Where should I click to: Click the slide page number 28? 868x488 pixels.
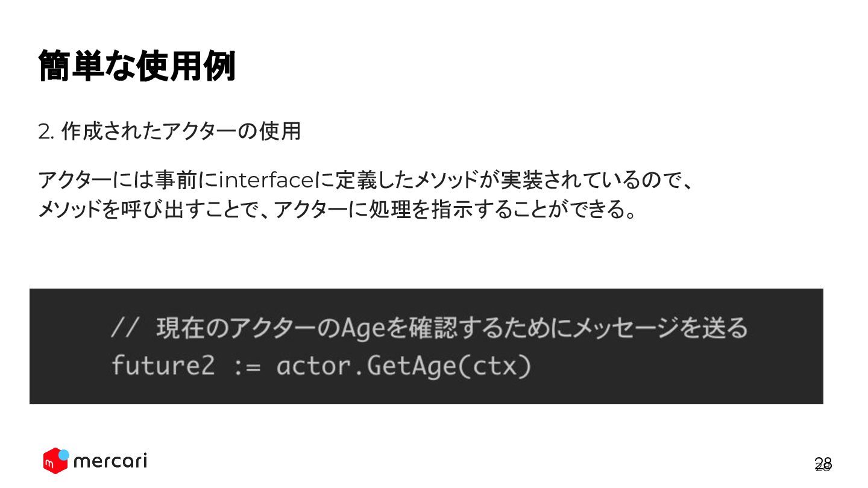pyautogui.click(x=823, y=463)
